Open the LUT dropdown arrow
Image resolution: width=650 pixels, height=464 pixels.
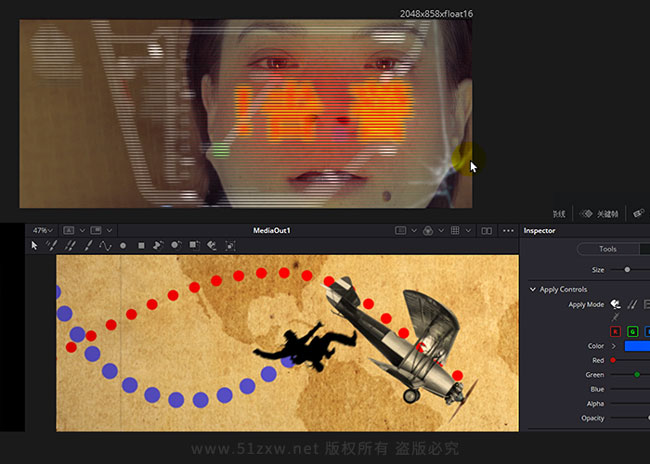(414, 231)
